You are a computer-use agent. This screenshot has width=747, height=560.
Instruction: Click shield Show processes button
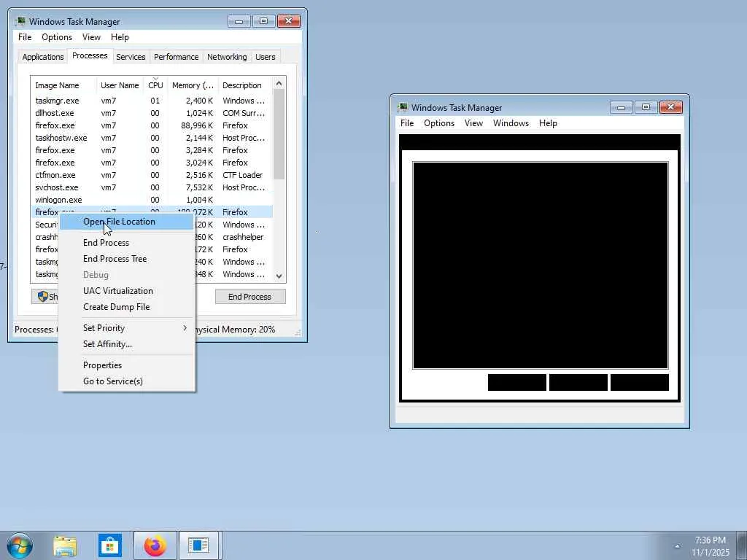click(x=44, y=297)
